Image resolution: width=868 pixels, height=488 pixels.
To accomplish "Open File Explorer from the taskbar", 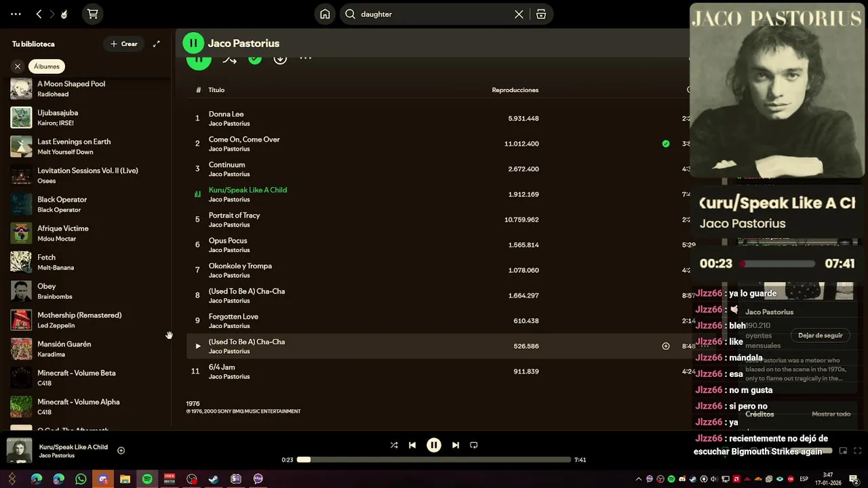I will [x=125, y=479].
